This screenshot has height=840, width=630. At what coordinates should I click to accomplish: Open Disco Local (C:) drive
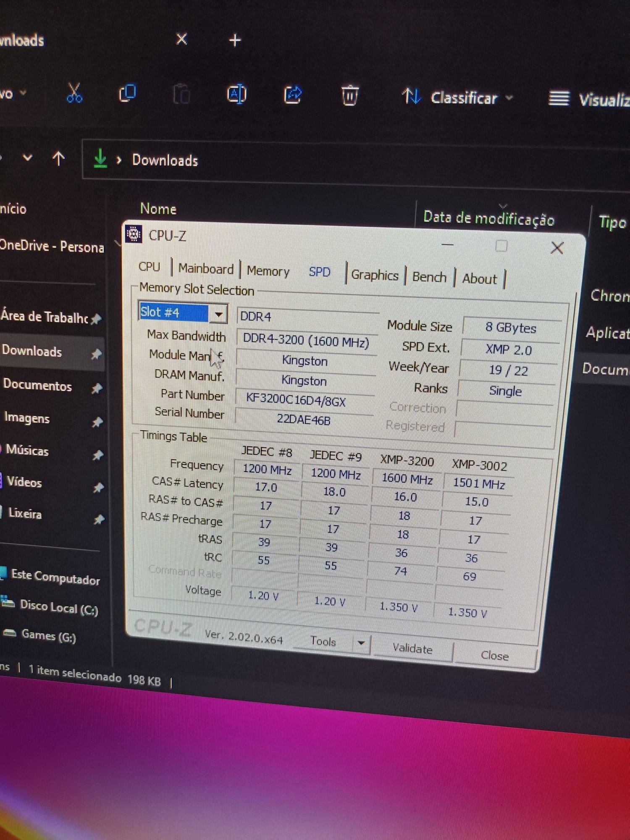click(x=59, y=607)
